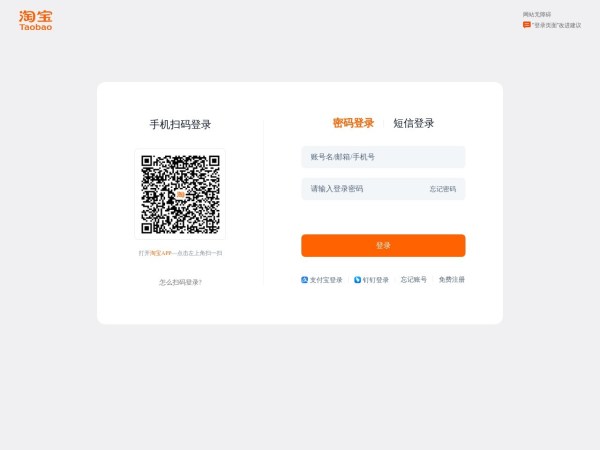Click the Taobao logo
The height and width of the screenshot is (450, 600).
pos(36,21)
